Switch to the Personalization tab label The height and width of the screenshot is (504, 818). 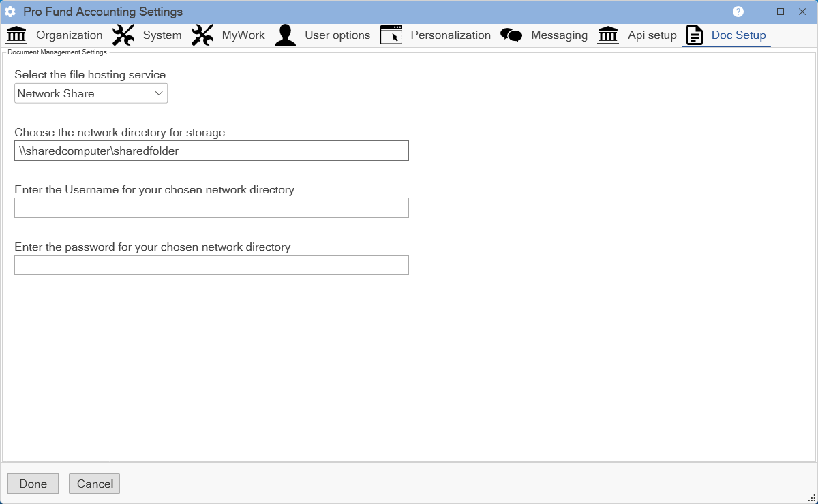450,35
